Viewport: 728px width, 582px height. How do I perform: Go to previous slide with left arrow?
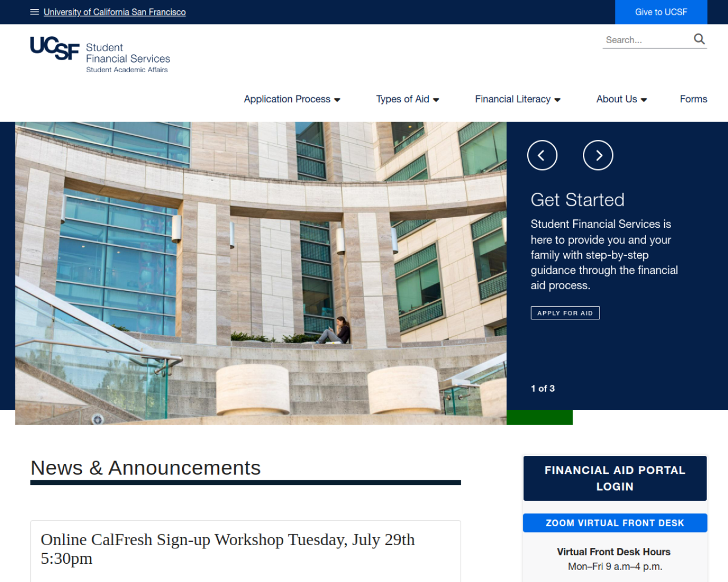coord(542,155)
